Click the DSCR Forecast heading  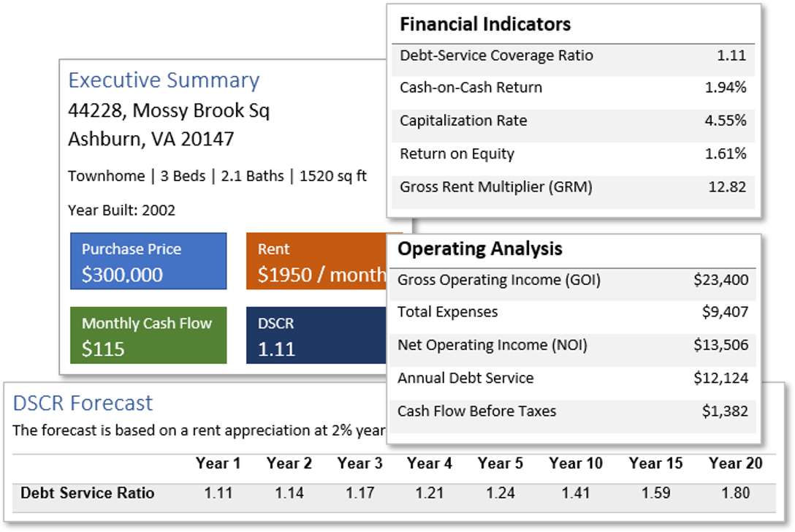click(x=83, y=403)
